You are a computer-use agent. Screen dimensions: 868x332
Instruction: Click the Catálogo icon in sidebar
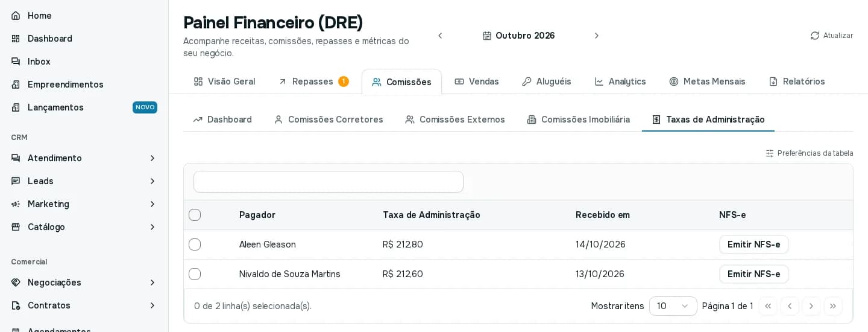(x=16, y=227)
